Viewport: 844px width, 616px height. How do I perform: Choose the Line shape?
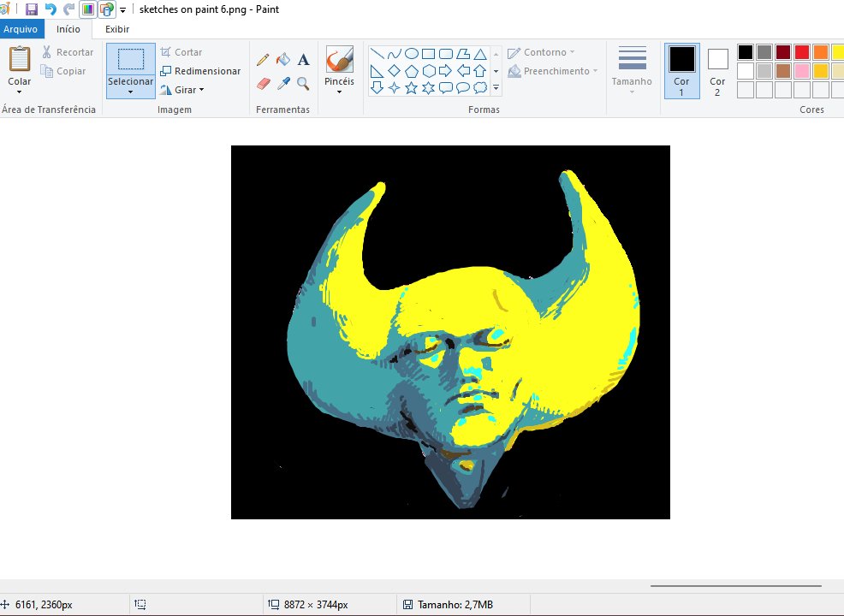pos(377,54)
